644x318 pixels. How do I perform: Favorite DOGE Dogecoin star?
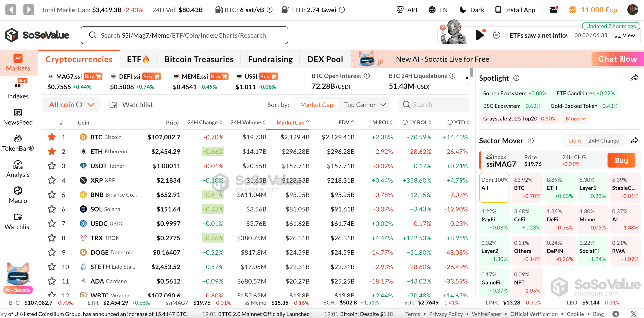[52, 252]
